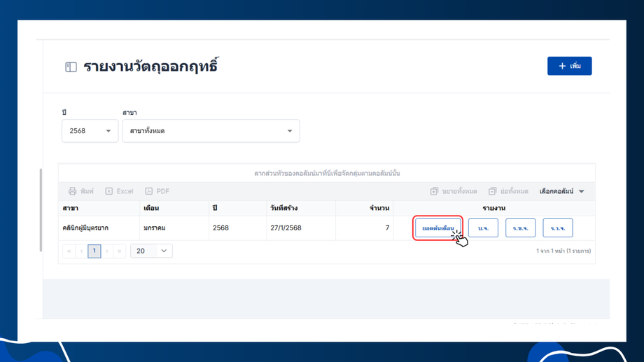Click the ร.ว.จ. report button
Screen dimensions: 644x362
(x=558, y=228)
